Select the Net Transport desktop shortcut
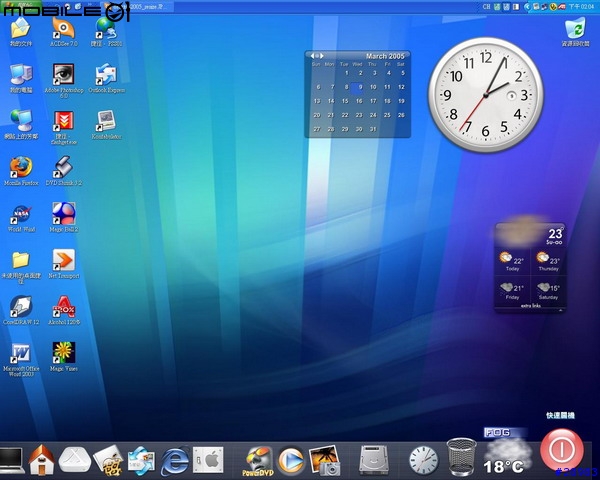 click(x=64, y=264)
